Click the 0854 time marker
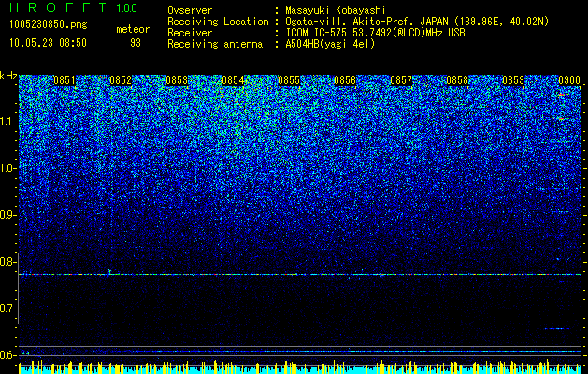Image resolution: width=588 pixels, height=374 pixels. (233, 80)
